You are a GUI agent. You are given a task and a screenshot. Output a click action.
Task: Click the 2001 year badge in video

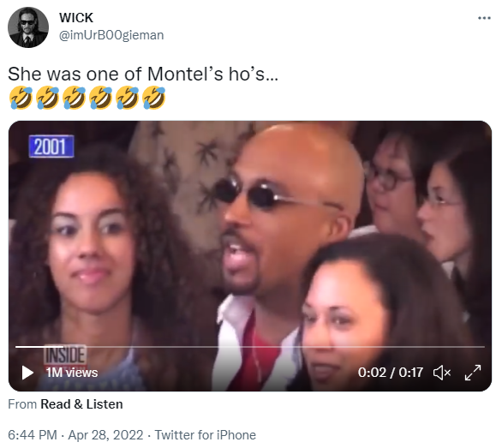click(51, 146)
